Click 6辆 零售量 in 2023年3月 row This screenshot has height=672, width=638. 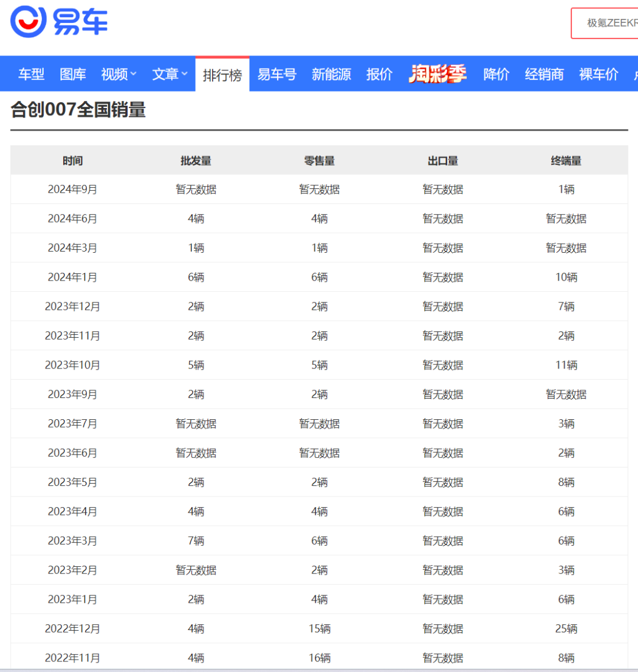click(x=320, y=540)
